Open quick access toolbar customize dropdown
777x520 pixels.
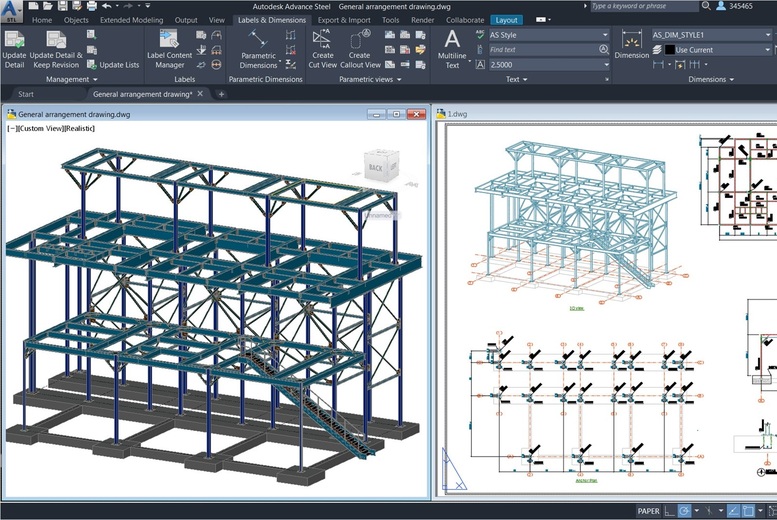click(x=148, y=6)
